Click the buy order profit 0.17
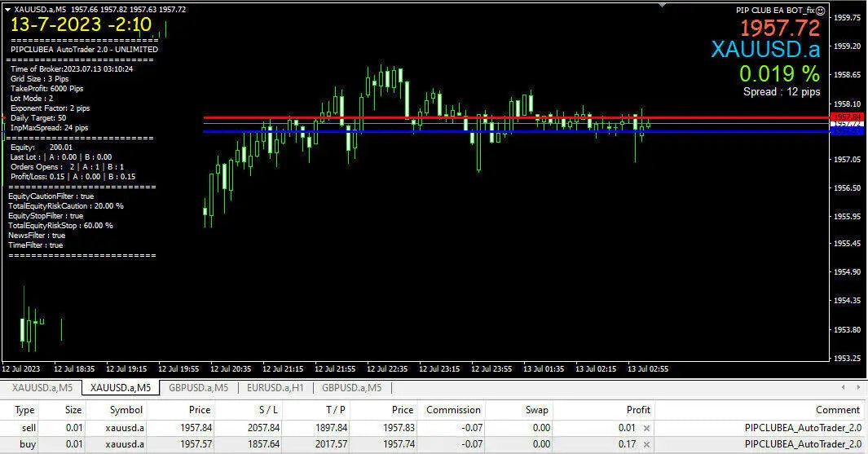Screen dimensions: 868x454 (x=627, y=444)
